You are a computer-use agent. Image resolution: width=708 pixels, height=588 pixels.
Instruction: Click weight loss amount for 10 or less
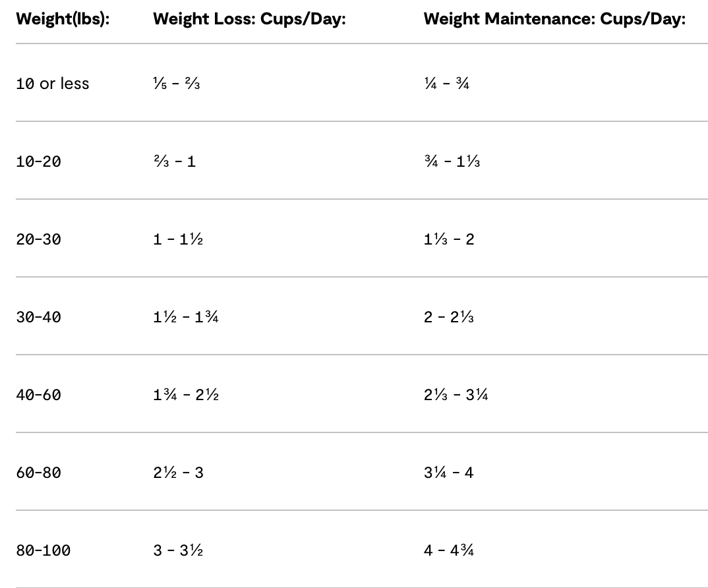[x=177, y=84]
